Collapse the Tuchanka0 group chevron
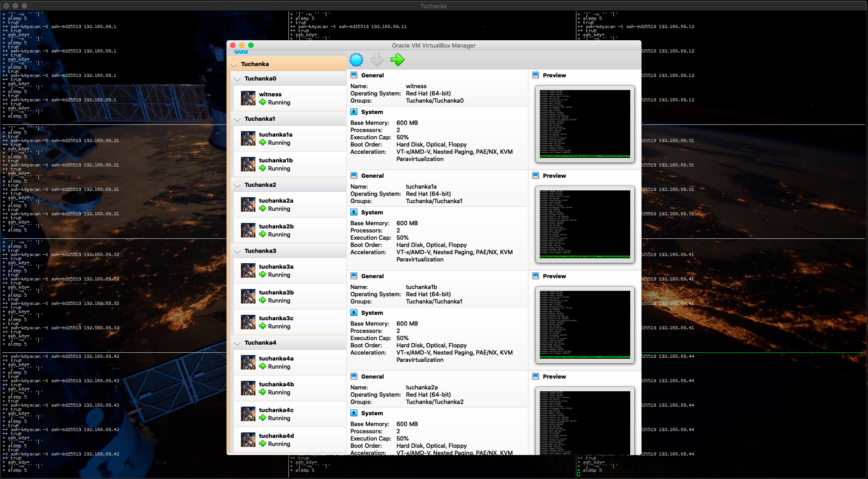Screen dimensions: 868x479 [x=237, y=79]
